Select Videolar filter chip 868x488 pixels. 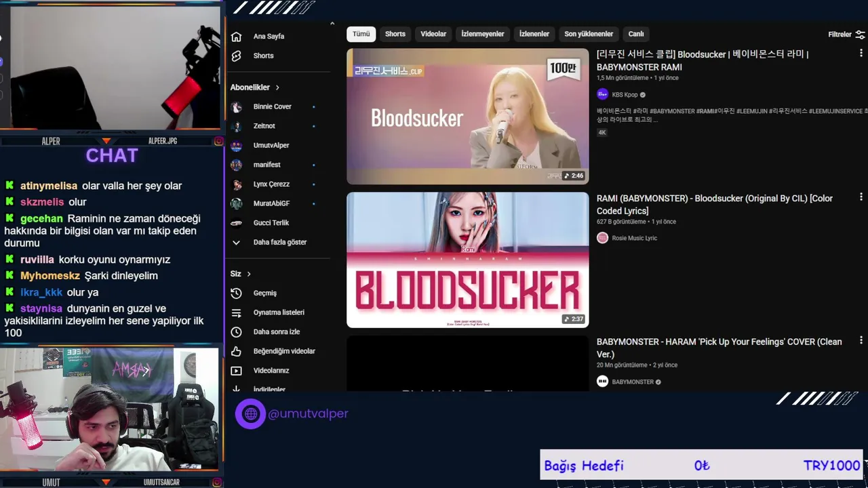click(x=433, y=34)
